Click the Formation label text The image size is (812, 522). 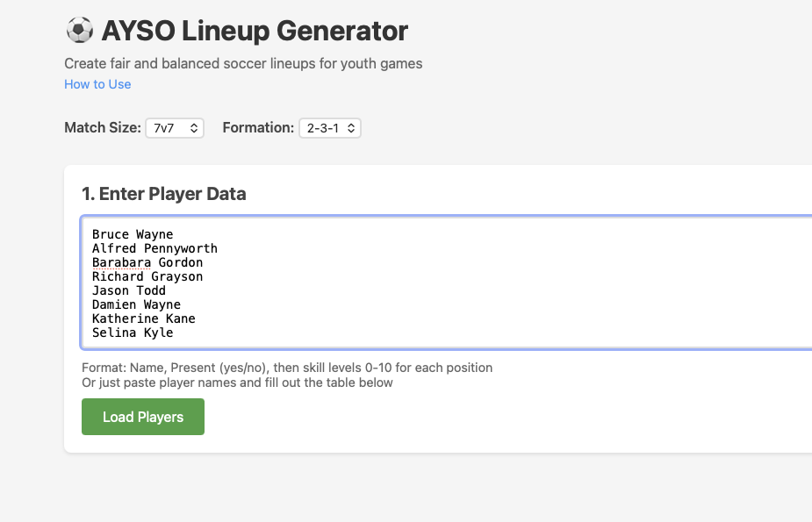[257, 127]
